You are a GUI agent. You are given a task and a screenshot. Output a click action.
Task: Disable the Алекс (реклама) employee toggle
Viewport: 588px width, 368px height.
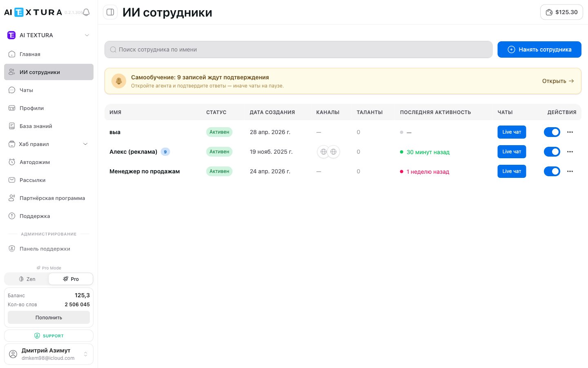click(x=552, y=152)
